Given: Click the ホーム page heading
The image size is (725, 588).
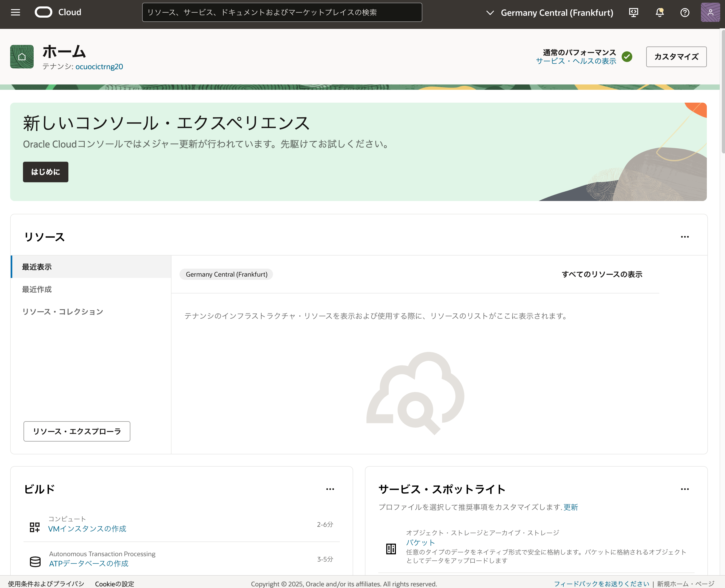Looking at the screenshot, I should tap(64, 52).
